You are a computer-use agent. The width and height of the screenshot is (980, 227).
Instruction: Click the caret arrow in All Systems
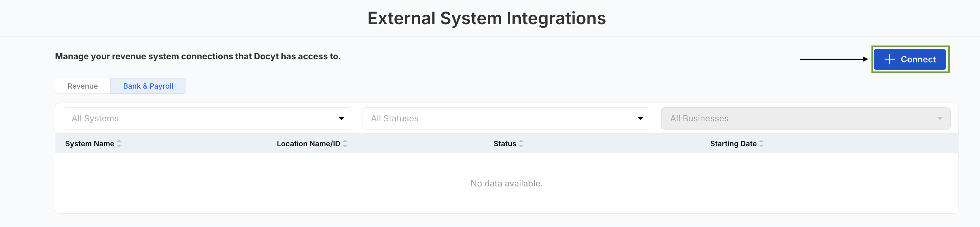coord(341,119)
